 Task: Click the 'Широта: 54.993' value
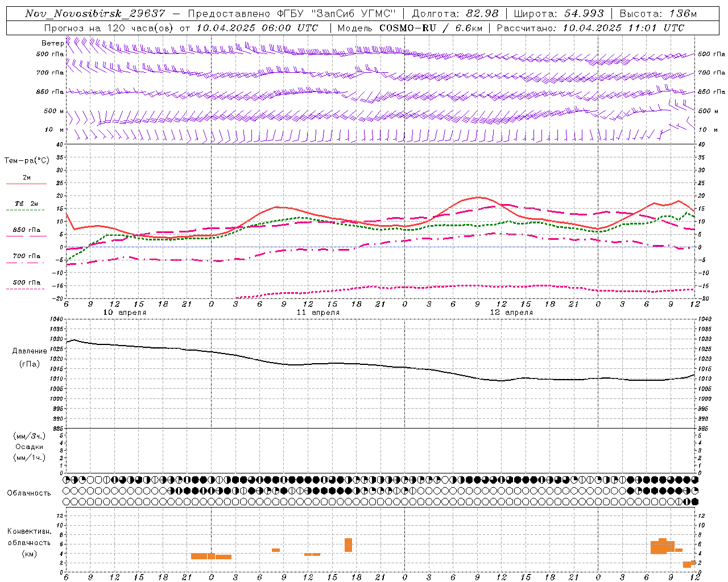(x=559, y=14)
